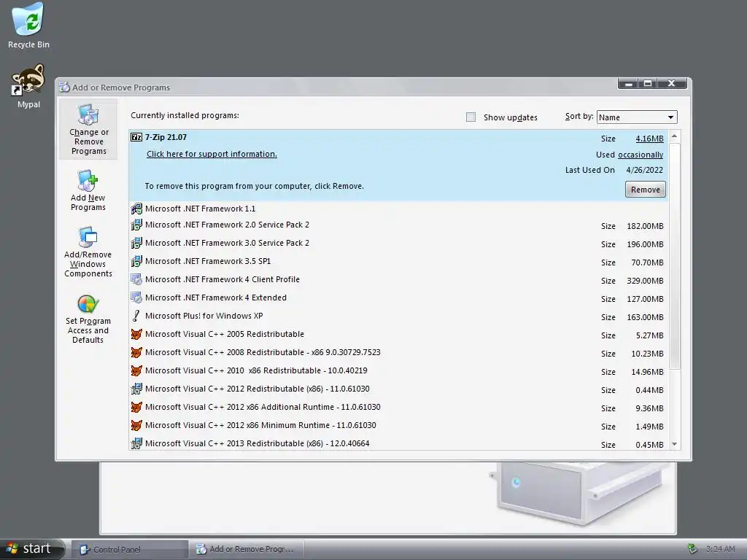This screenshot has height=560, width=747.
Task: Select Microsoft .NET Framework 4 Extended
Action: (398, 298)
